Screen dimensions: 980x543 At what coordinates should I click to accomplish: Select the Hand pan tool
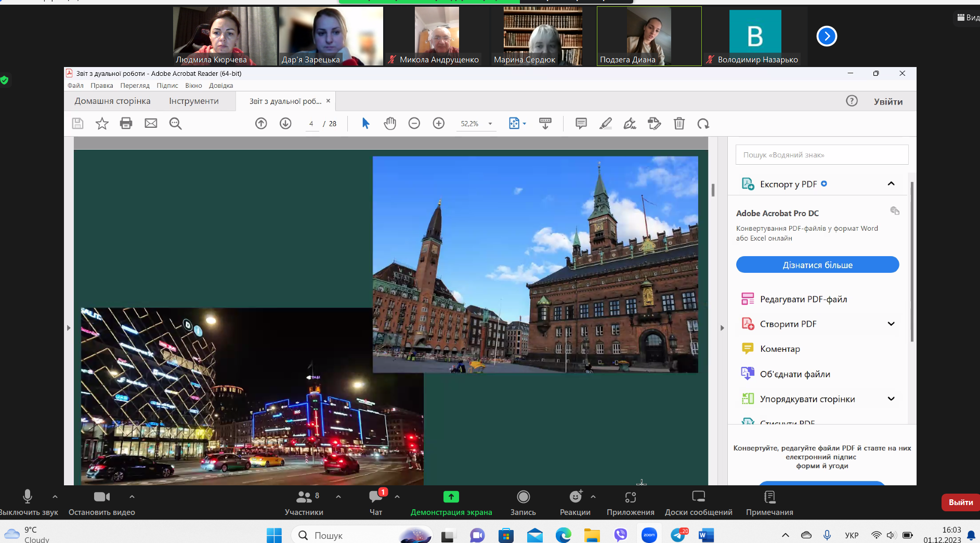coord(390,123)
